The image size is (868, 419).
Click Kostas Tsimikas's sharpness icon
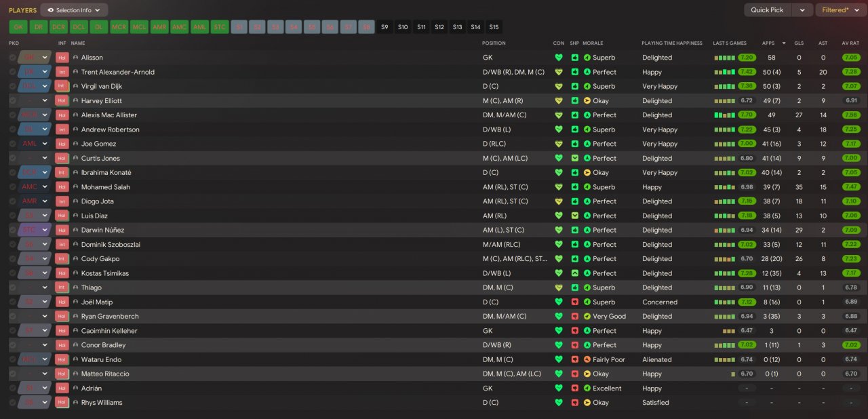(574, 273)
